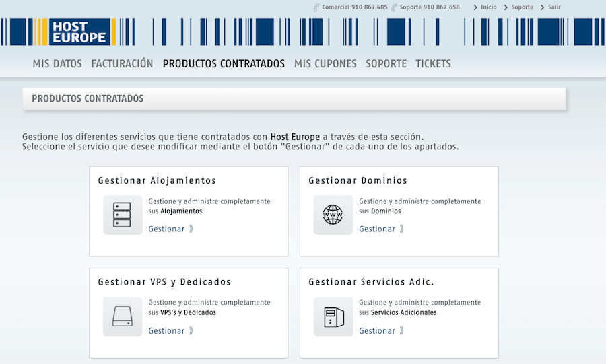Viewport: 606px width, 364px height.
Task: Click the Comercial 910 867 405 phone number
Action: 354,7
